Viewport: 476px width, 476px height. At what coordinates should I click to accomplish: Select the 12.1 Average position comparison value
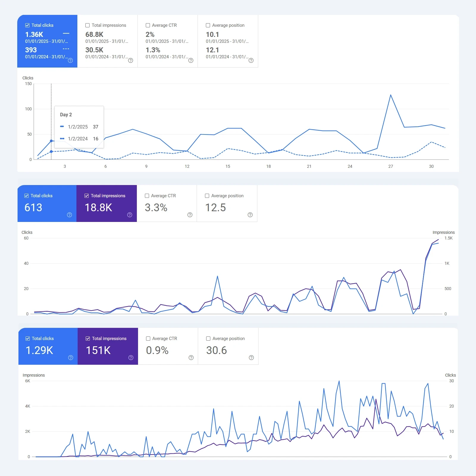click(x=212, y=50)
